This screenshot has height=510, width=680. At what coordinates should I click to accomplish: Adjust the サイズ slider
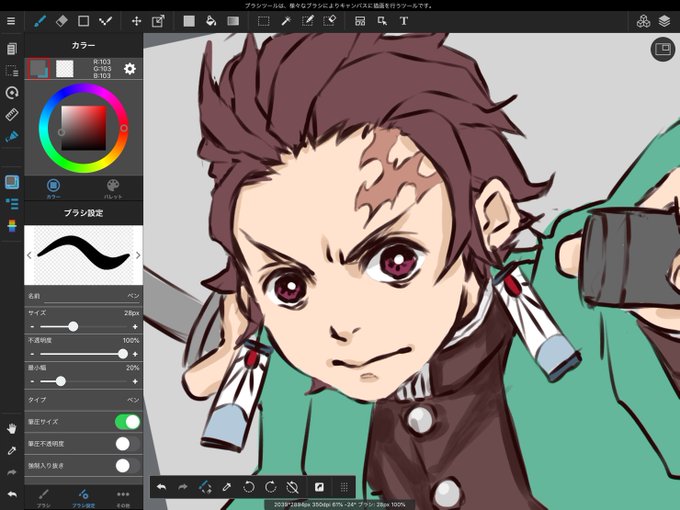point(83,326)
